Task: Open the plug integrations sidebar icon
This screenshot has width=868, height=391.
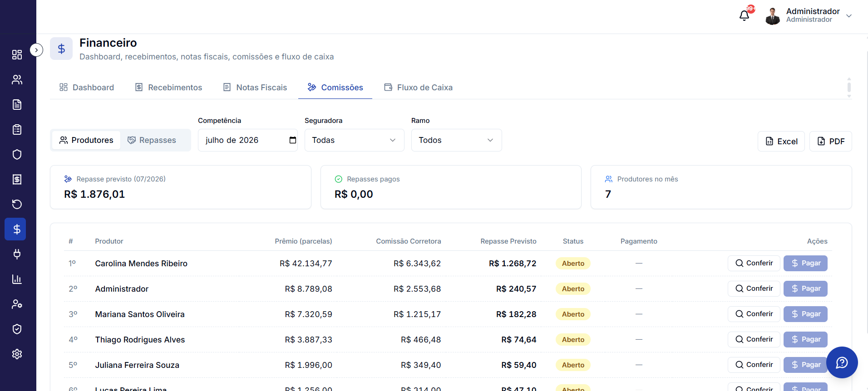Action: (x=17, y=254)
